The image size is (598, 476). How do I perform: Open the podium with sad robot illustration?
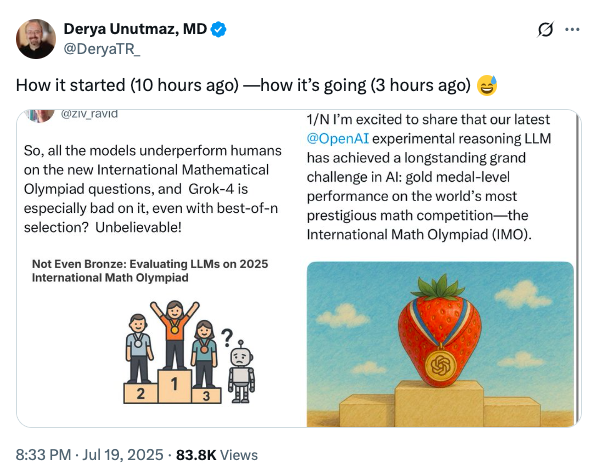(x=190, y=352)
